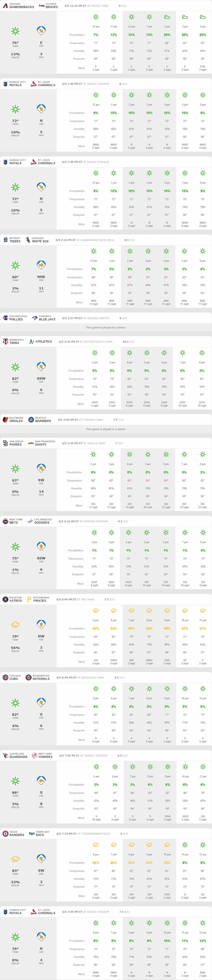Screen dimensions: 212x980
Task: Click the Washington Nationals team logo
Action: [x=28, y=677]
